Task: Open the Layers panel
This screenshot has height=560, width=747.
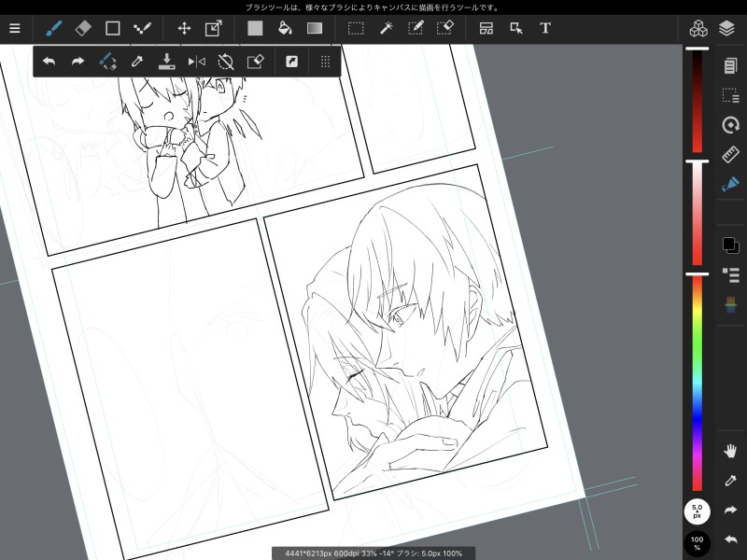Action: (x=727, y=29)
